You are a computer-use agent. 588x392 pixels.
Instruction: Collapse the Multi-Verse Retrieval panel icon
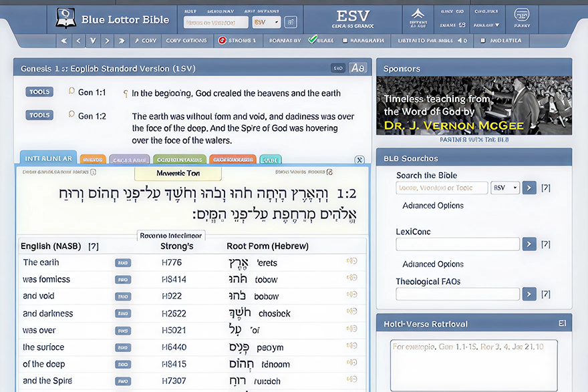(562, 323)
